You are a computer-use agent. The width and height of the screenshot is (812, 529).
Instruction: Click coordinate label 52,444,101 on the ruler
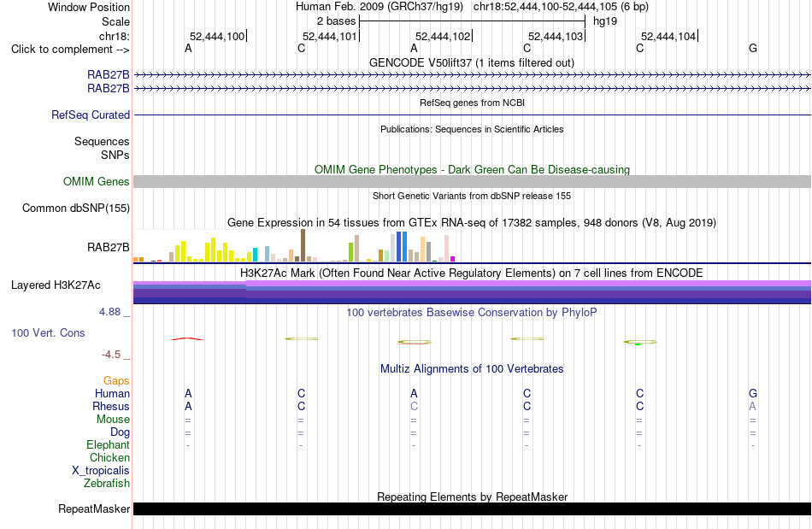click(x=330, y=36)
